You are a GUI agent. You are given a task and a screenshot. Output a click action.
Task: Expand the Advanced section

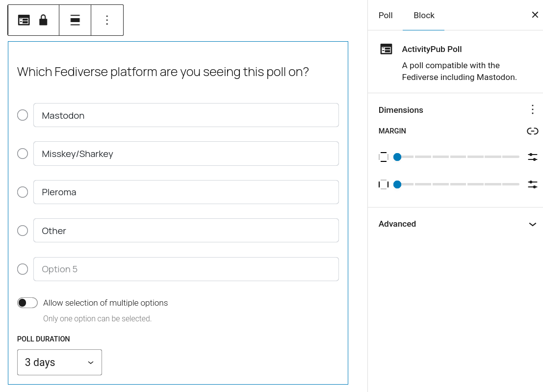click(x=455, y=224)
